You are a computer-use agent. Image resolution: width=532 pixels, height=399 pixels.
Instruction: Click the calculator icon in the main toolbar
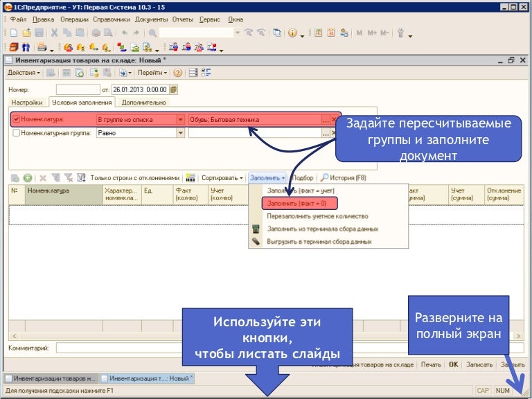[x=319, y=33]
